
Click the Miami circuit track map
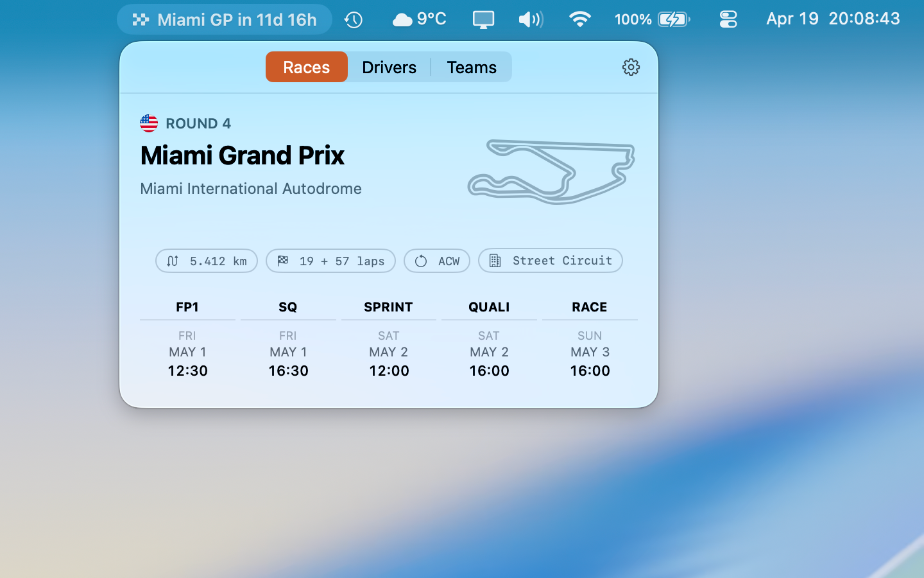(x=551, y=171)
